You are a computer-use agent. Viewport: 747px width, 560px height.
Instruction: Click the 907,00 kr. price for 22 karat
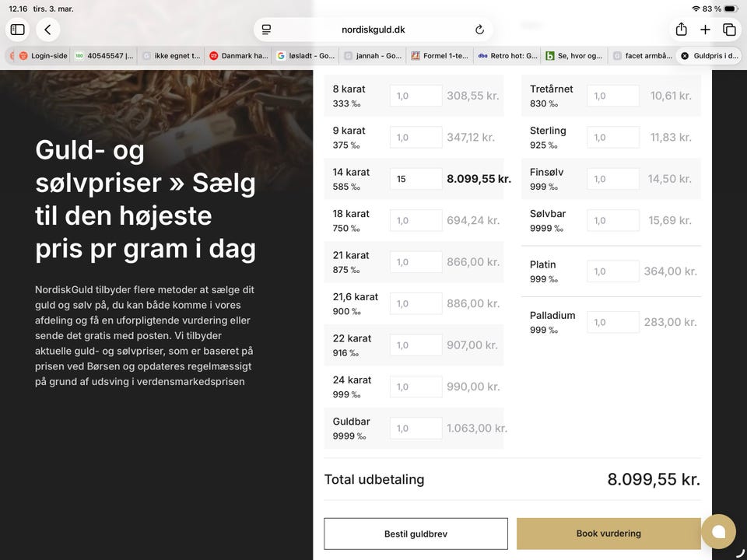472,345
